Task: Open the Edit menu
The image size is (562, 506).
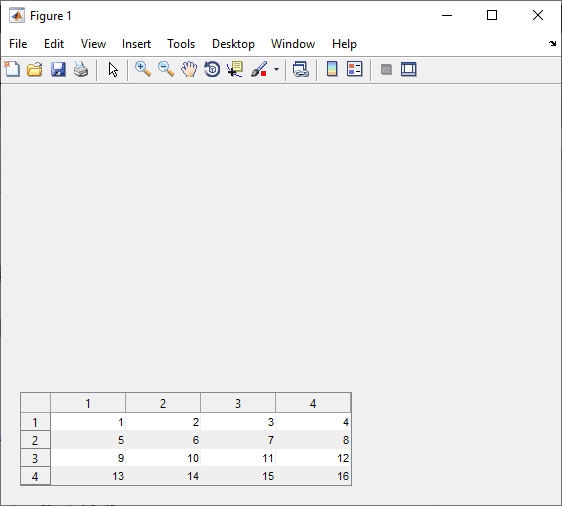Action: coord(54,44)
